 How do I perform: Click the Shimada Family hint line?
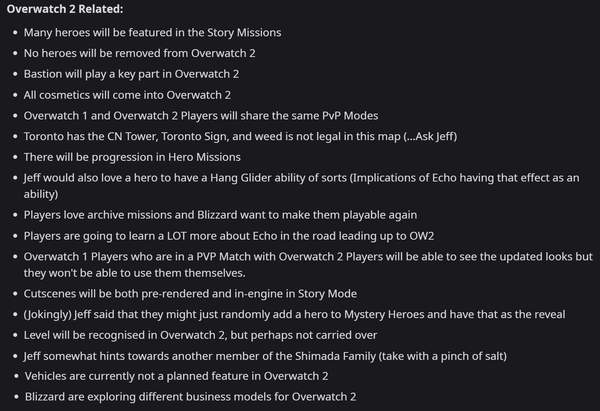tap(265, 356)
